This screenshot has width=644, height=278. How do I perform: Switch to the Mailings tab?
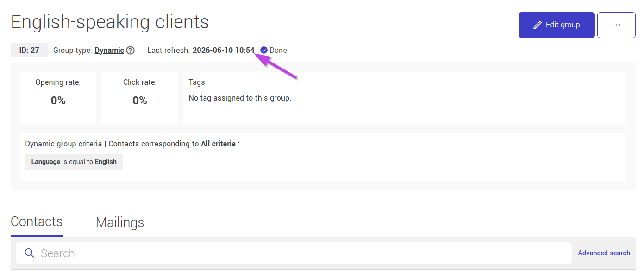(120, 222)
